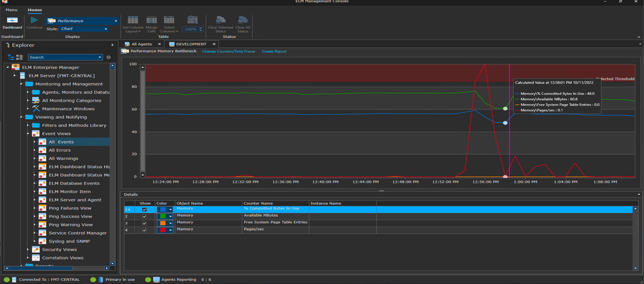The width and height of the screenshot is (644, 284).
Task: Toggle Show checkbox for Available MBytes
Action: click(x=145, y=216)
